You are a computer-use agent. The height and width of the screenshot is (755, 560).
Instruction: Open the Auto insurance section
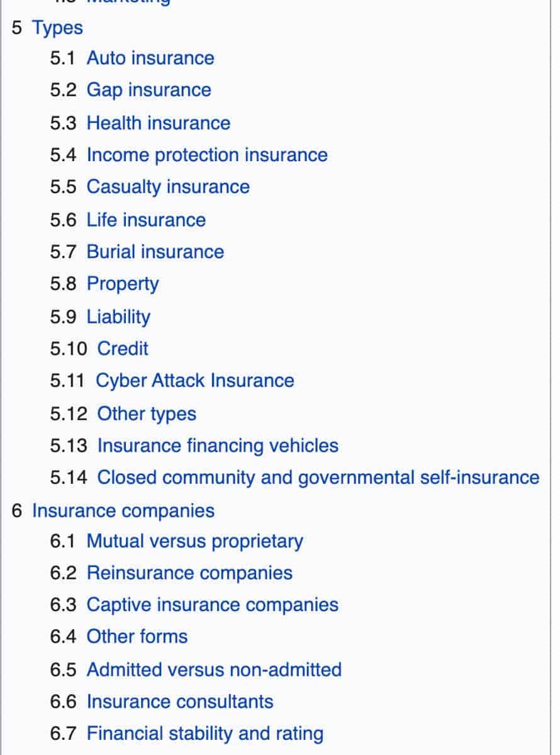pos(150,58)
